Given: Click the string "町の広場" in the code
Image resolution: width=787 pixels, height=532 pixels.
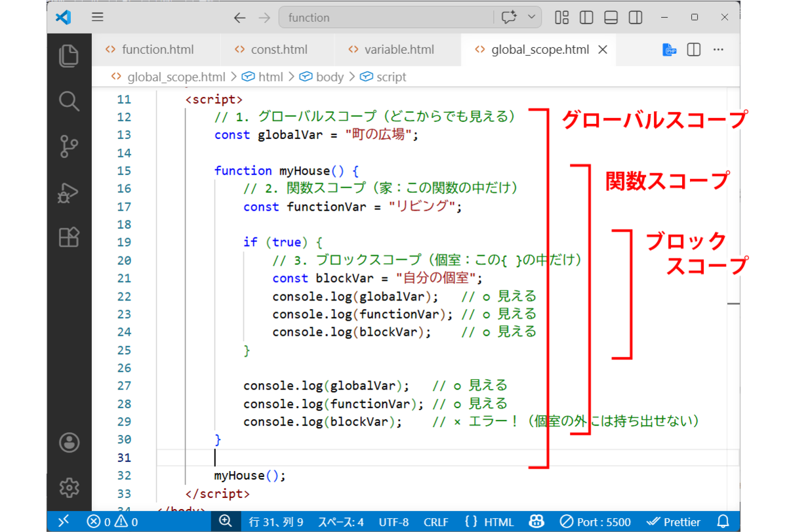Looking at the screenshot, I should click(x=378, y=135).
